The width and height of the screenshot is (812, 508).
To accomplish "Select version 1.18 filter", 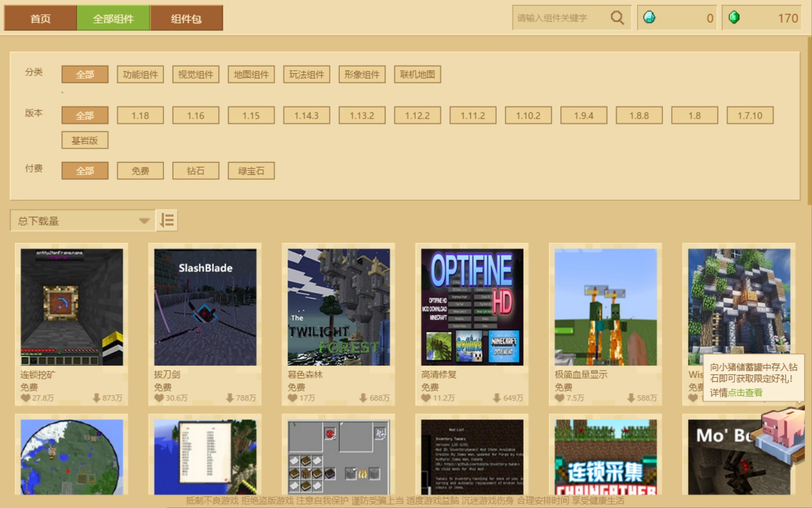I will 140,115.
